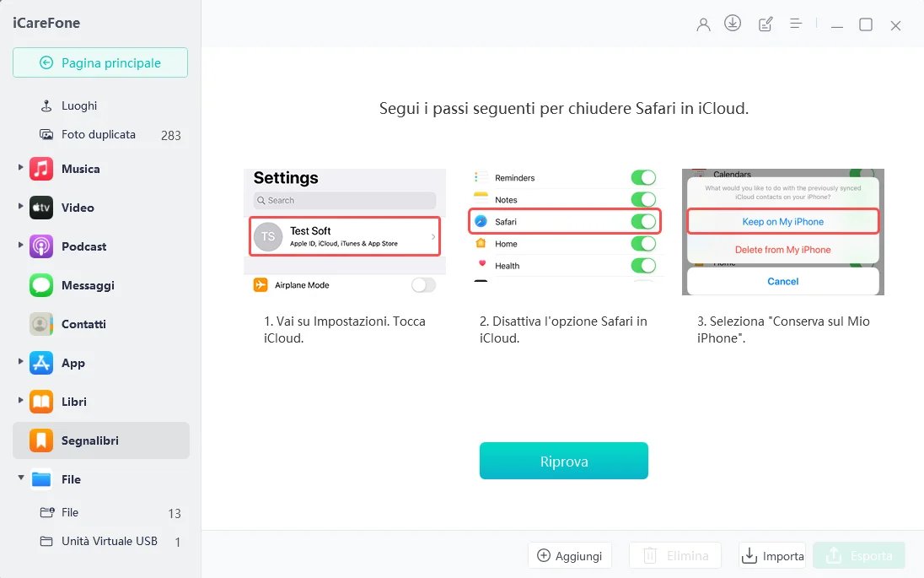Close the iCareFone window

click(895, 25)
